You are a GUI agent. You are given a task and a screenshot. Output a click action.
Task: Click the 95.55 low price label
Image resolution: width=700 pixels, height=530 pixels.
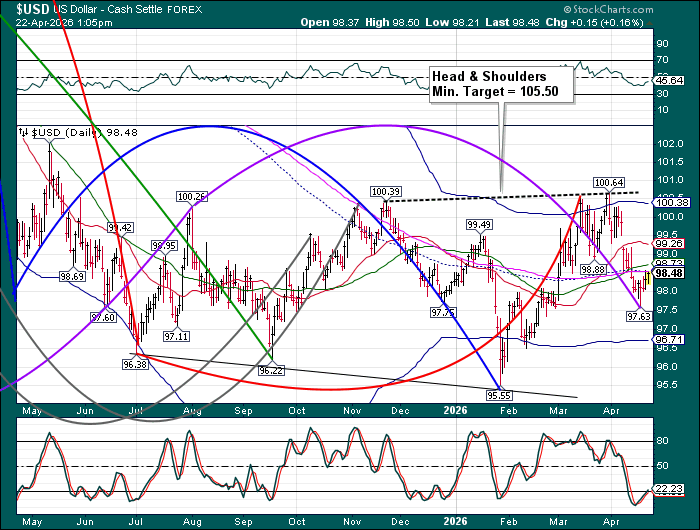499,395
